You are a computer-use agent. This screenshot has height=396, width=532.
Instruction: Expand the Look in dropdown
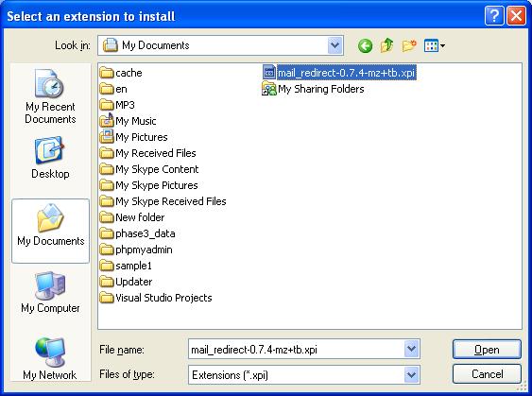335,45
